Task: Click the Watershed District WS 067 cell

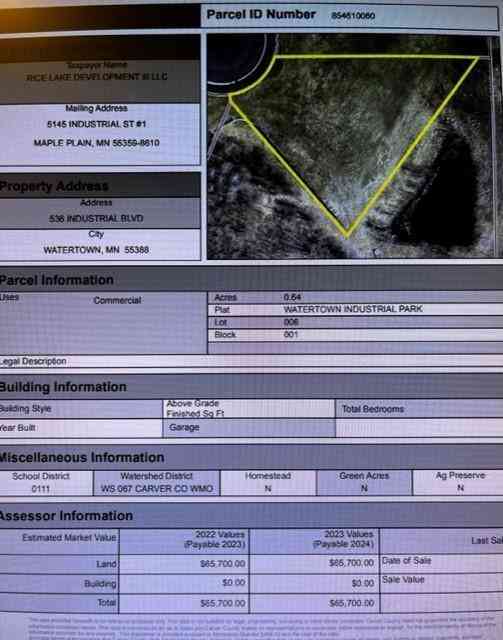Action: pos(157,482)
